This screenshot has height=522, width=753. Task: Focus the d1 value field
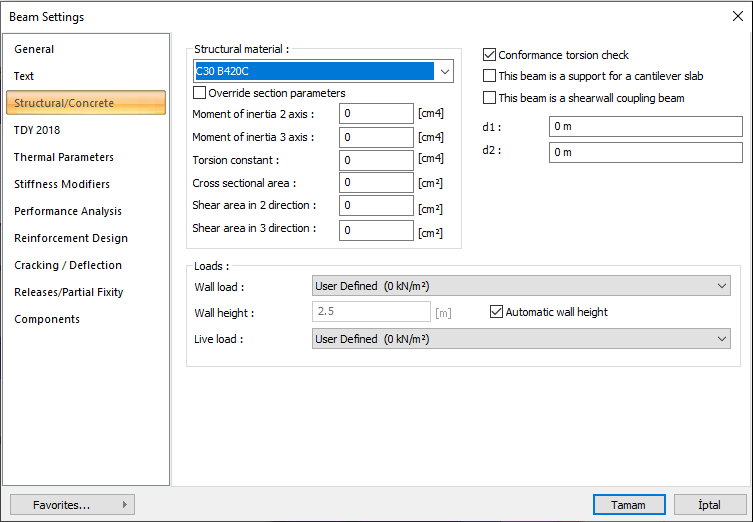[645, 127]
